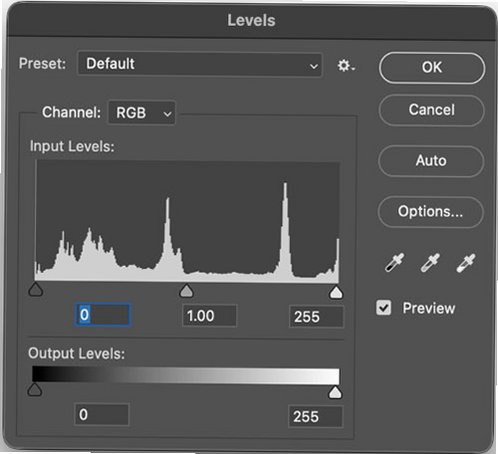Click the Preset: label
498x454 pixels.
tap(42, 63)
